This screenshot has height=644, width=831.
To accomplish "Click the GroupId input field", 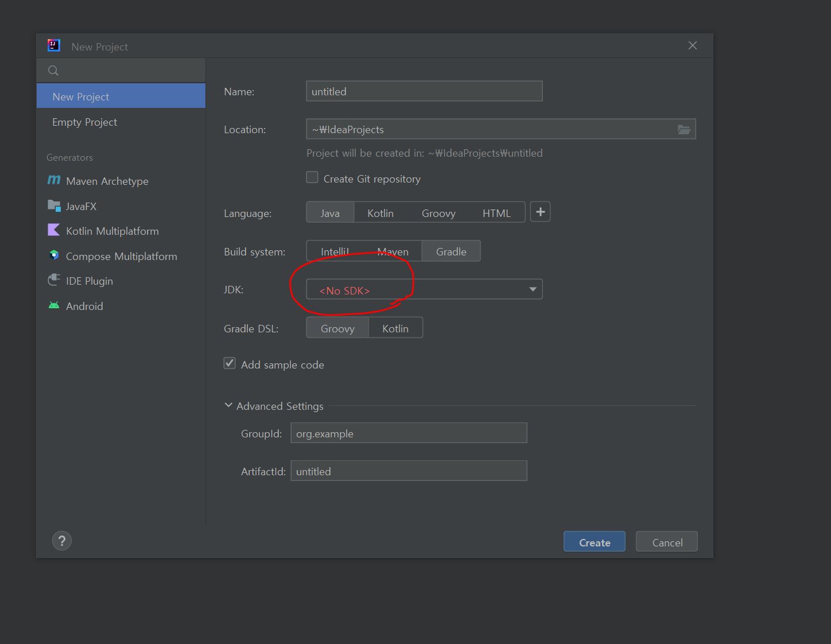I will pos(409,433).
